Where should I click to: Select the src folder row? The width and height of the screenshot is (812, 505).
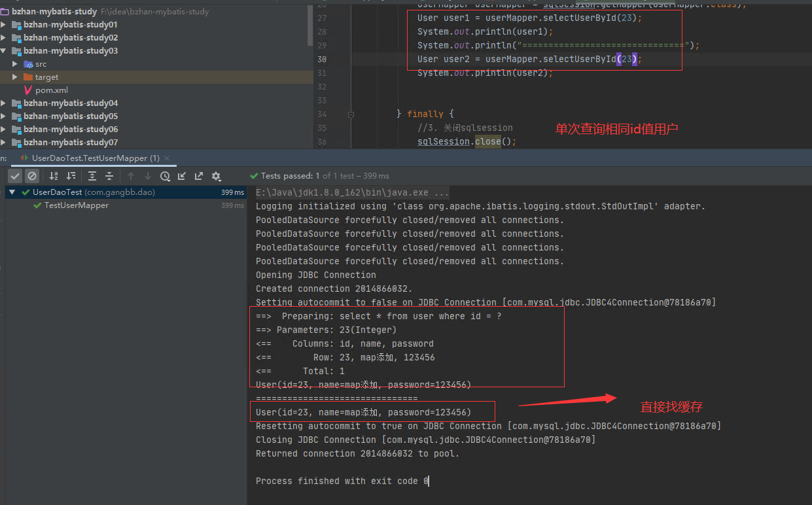click(x=154, y=64)
